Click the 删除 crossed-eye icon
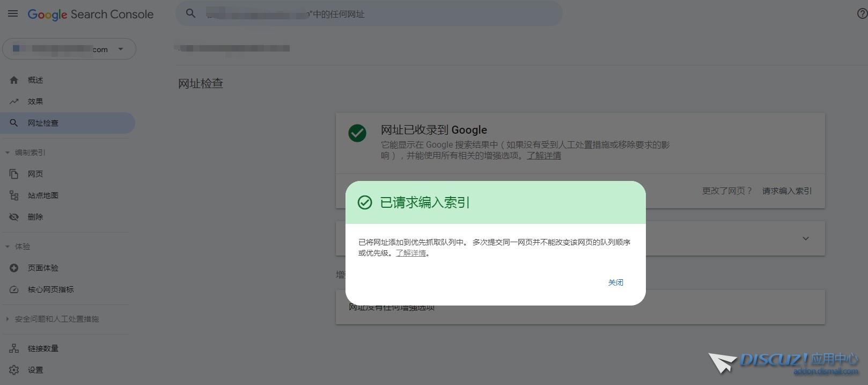The height and width of the screenshot is (385, 868). 14,217
